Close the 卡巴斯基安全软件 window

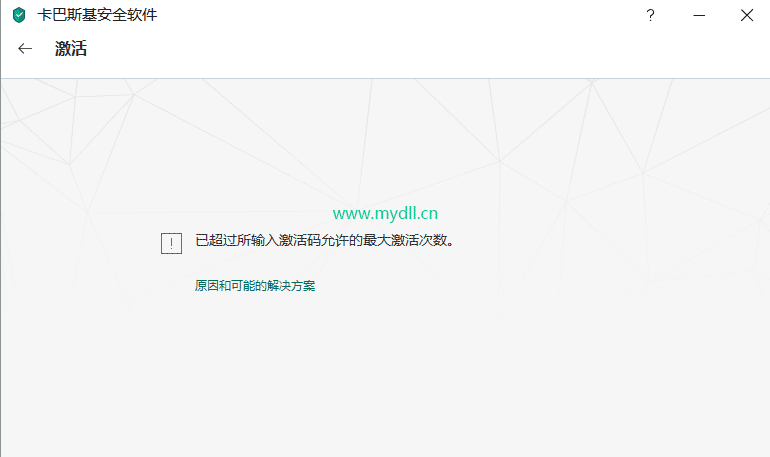[747, 15]
